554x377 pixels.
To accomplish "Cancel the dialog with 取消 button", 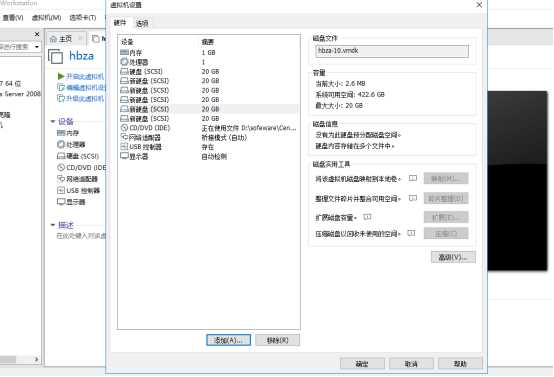I will (x=411, y=364).
